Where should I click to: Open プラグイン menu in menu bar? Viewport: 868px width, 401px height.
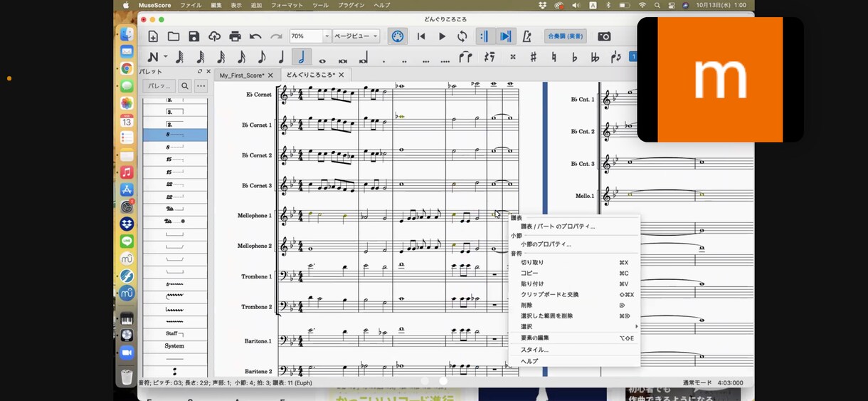click(351, 5)
